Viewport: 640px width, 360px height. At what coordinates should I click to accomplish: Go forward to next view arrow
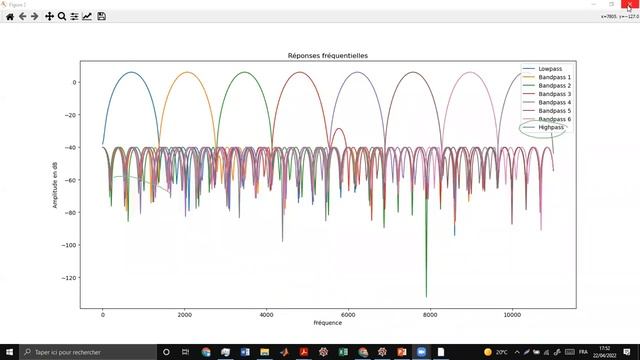pyautogui.click(x=35, y=16)
